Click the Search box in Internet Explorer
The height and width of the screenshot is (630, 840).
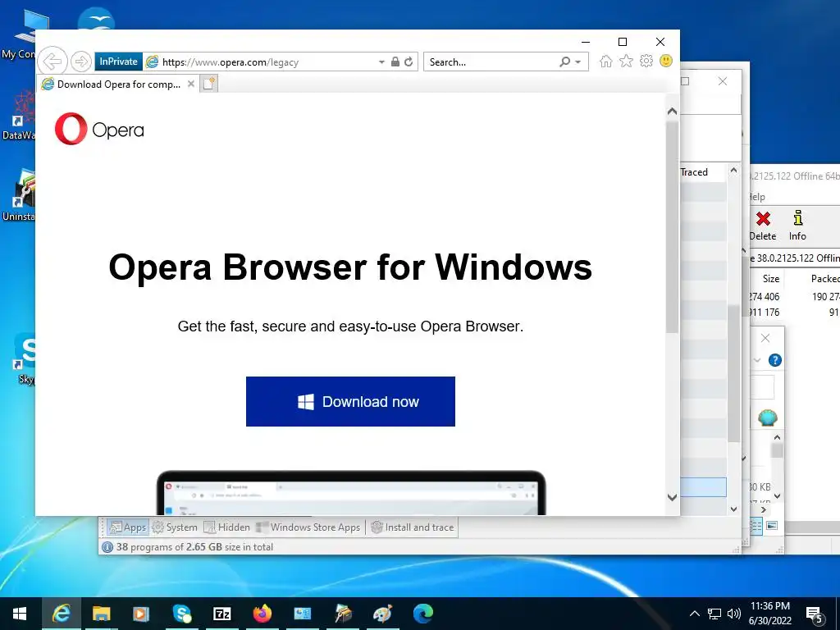point(491,62)
